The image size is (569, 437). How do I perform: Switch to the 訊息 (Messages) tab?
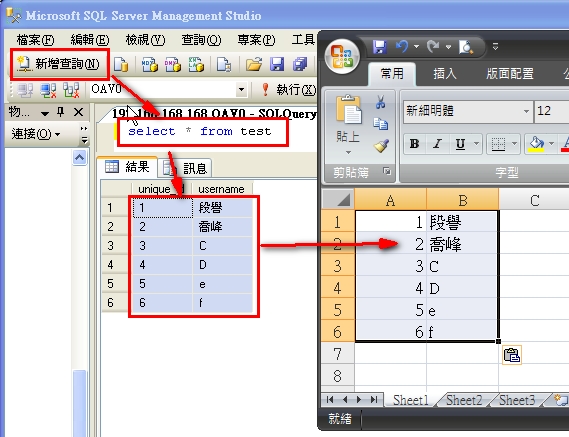pyautogui.click(x=185, y=168)
